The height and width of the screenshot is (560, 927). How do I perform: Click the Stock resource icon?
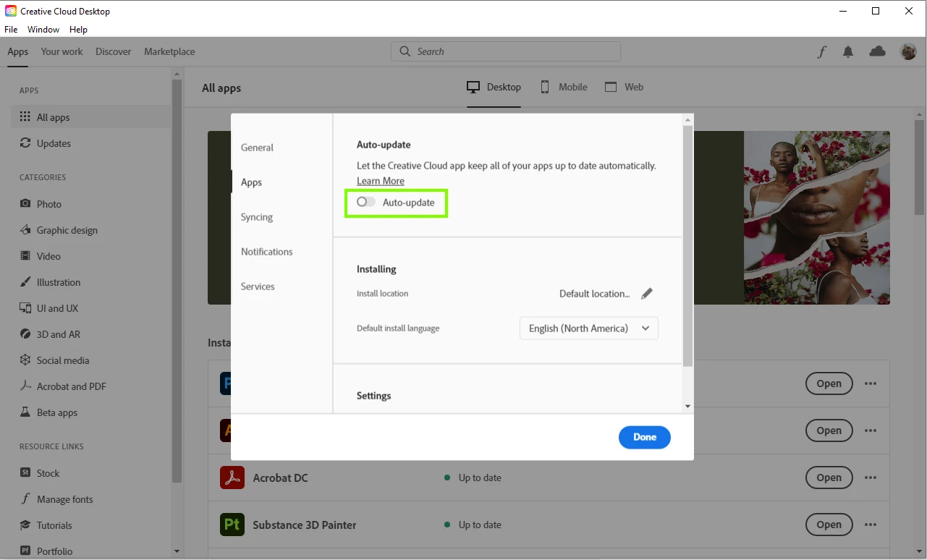(25, 473)
